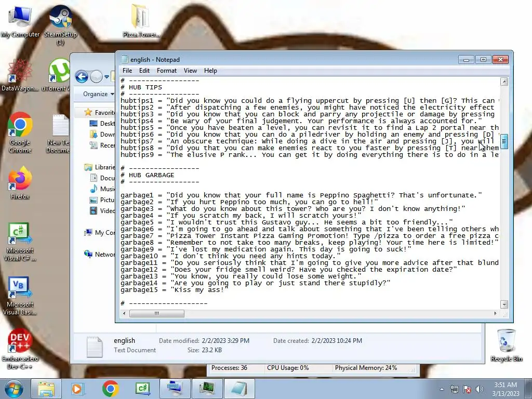
Task: Open the File menu in Notepad
Action: 127,71
